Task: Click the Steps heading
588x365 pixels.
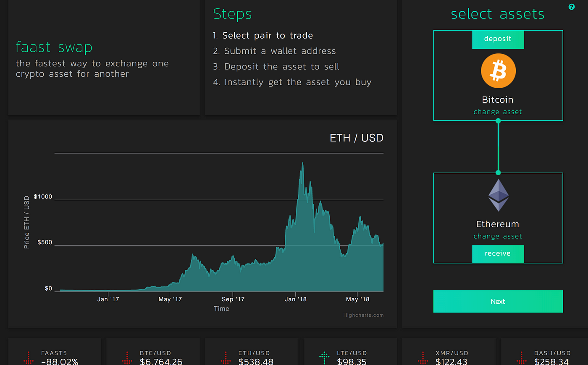Action: pyautogui.click(x=232, y=14)
